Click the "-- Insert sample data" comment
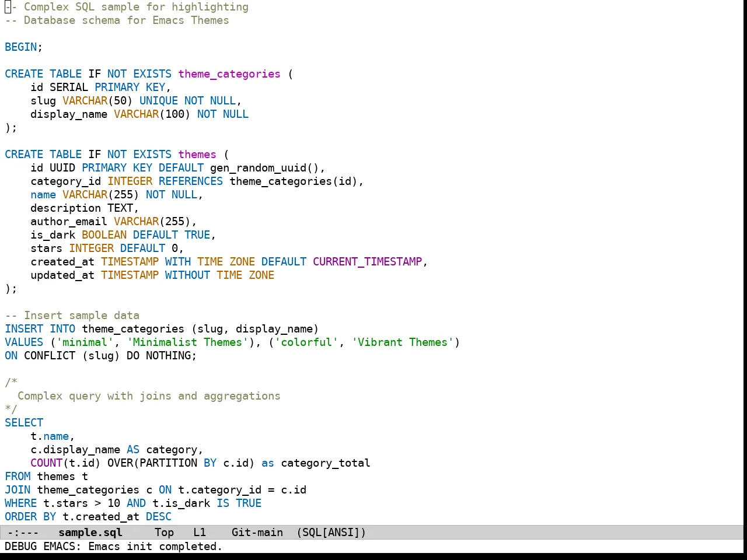 tap(72, 315)
